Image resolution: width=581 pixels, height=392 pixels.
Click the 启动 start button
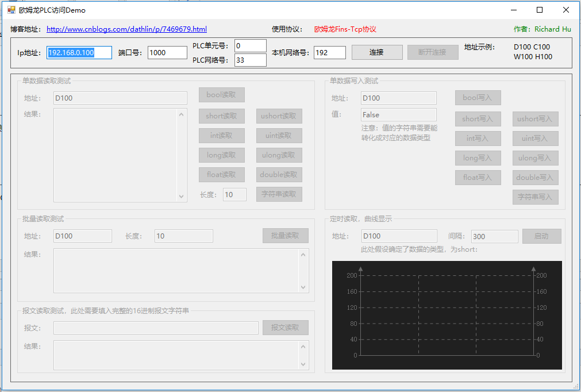tap(542, 236)
